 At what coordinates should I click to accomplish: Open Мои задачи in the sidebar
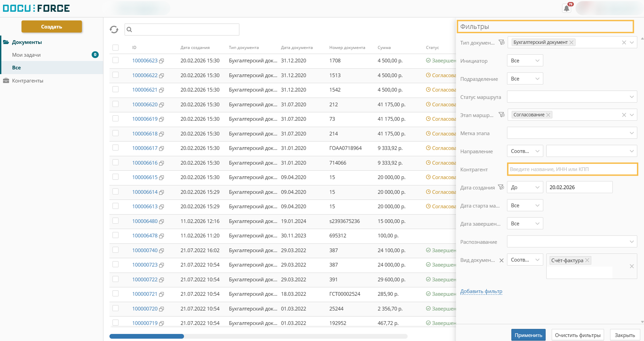[x=26, y=55]
